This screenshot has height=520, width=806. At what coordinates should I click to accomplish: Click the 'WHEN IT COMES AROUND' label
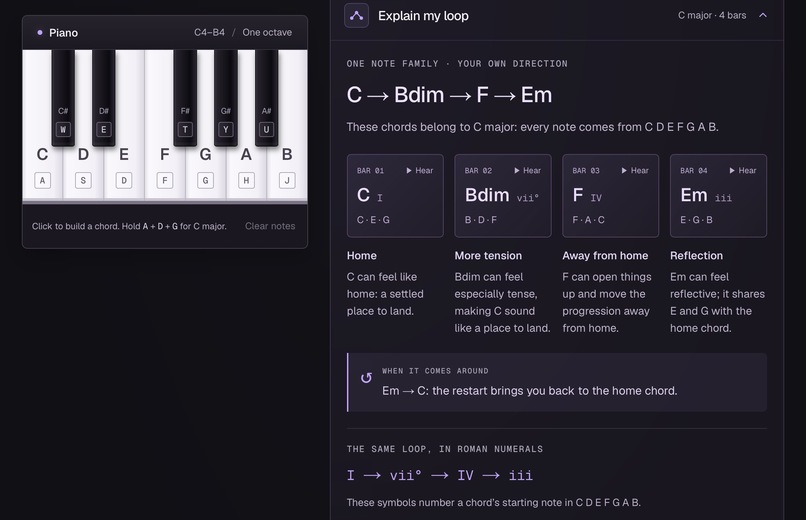[x=435, y=371]
